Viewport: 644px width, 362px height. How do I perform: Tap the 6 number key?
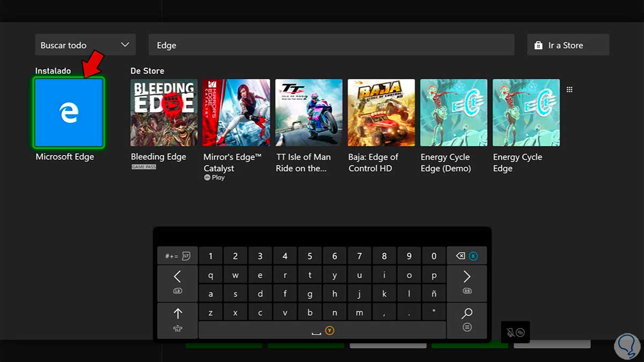coord(335,256)
